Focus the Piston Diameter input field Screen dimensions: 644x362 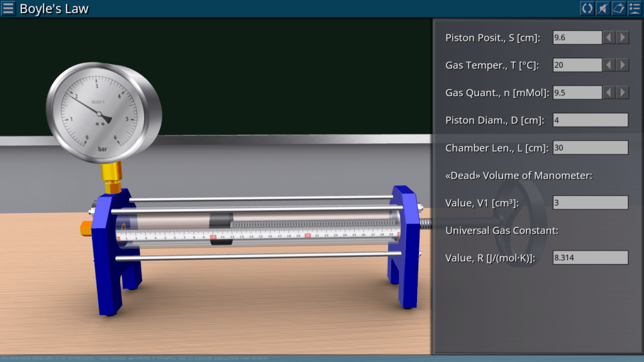590,120
